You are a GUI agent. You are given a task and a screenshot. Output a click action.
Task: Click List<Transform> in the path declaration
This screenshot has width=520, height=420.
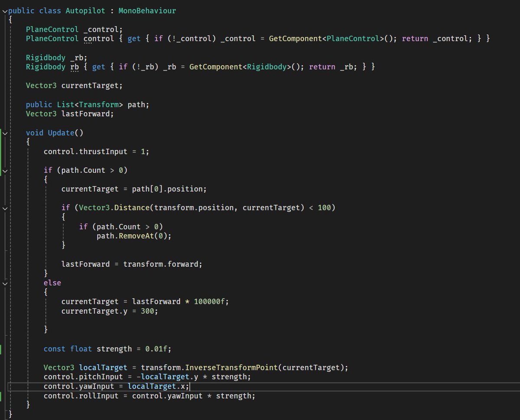pyautogui.click(x=90, y=104)
